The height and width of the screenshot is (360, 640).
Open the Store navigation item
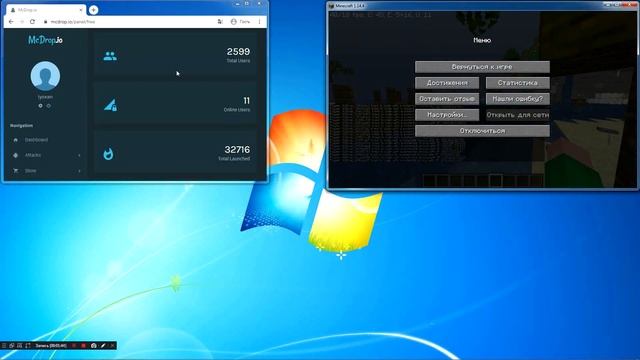(x=45, y=171)
